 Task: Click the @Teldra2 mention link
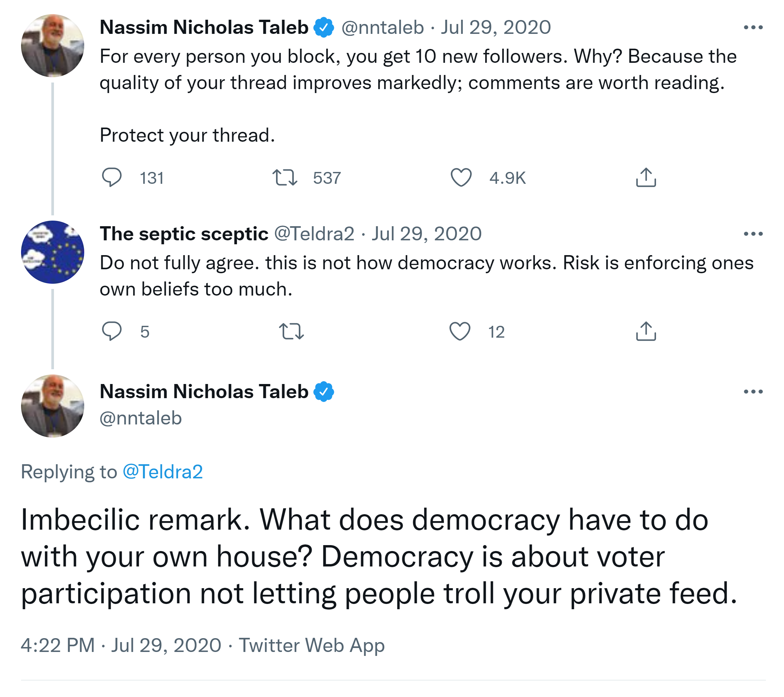[163, 471]
